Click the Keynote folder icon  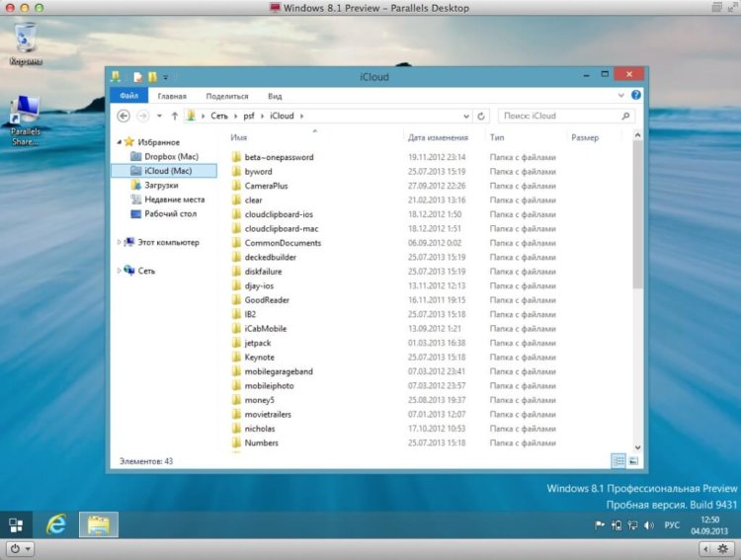pos(236,357)
